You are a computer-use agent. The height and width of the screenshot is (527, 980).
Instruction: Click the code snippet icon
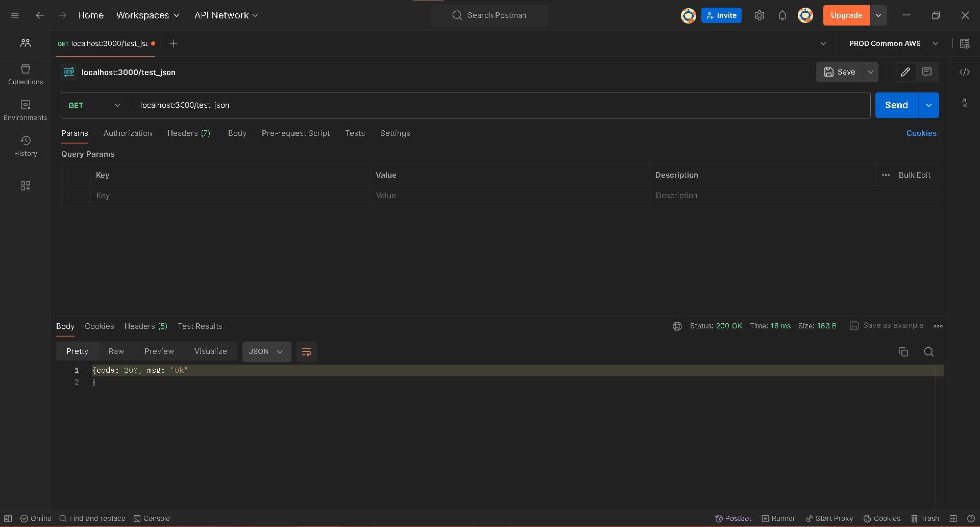pos(964,72)
